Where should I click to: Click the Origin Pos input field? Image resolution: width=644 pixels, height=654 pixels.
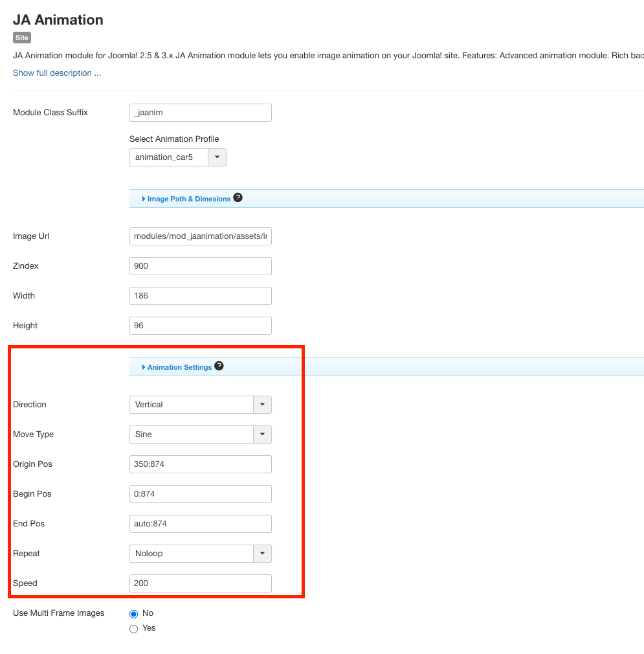point(200,464)
